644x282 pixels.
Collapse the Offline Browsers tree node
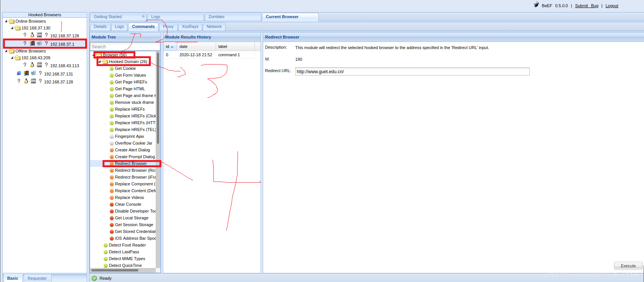6,51
